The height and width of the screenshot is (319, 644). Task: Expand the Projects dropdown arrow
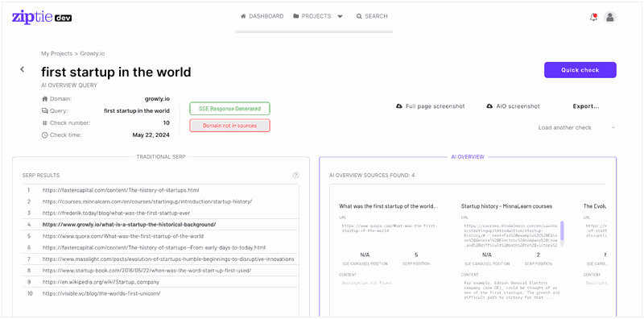(x=340, y=17)
